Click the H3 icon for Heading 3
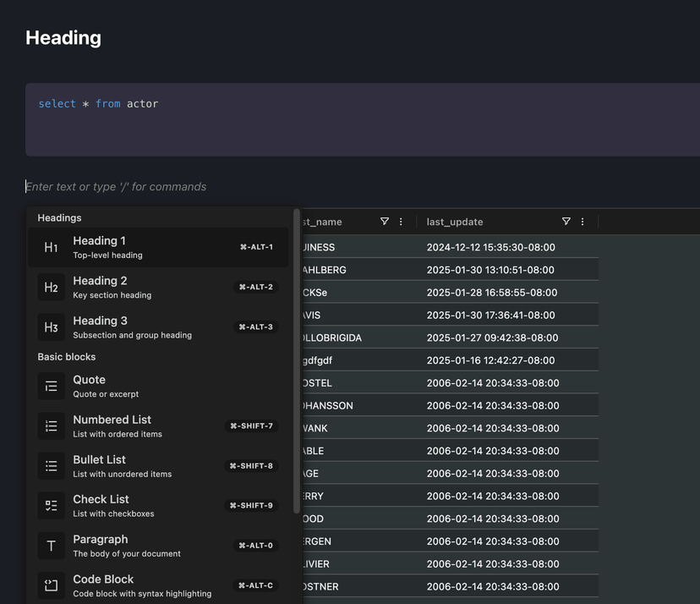700x604 pixels. pyautogui.click(x=51, y=327)
